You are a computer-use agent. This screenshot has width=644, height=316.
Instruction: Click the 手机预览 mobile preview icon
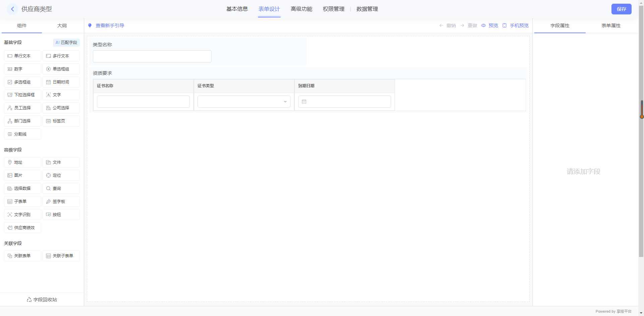505,25
